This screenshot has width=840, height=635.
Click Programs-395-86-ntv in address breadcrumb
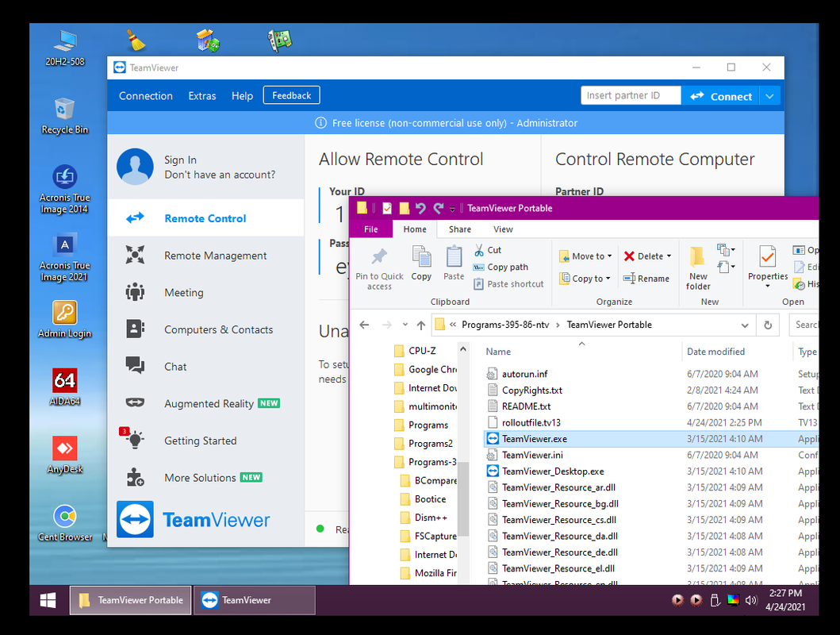[505, 325]
